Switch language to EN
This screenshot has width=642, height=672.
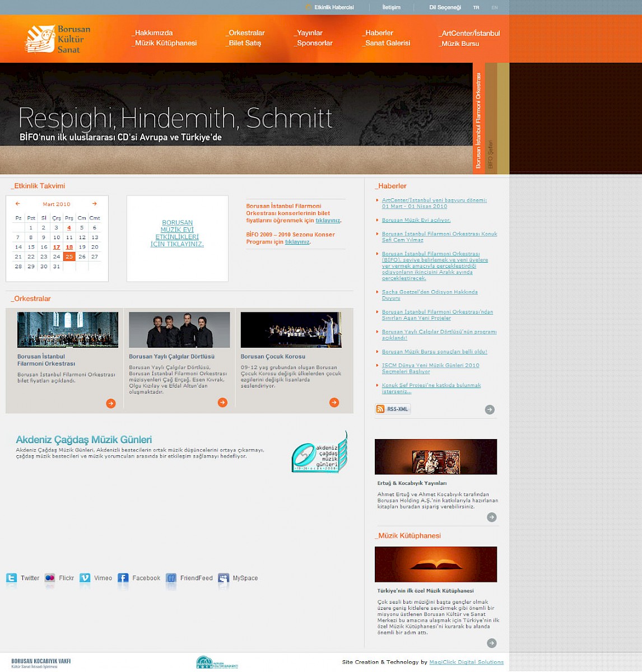point(494,8)
